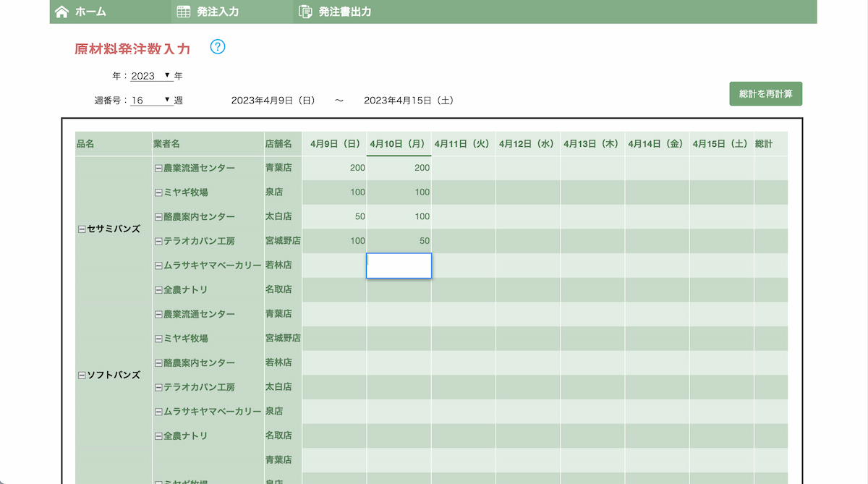868x484 pixels.
Task: Collapse the テラオカパン工房 supplier row
Action: click(x=157, y=240)
